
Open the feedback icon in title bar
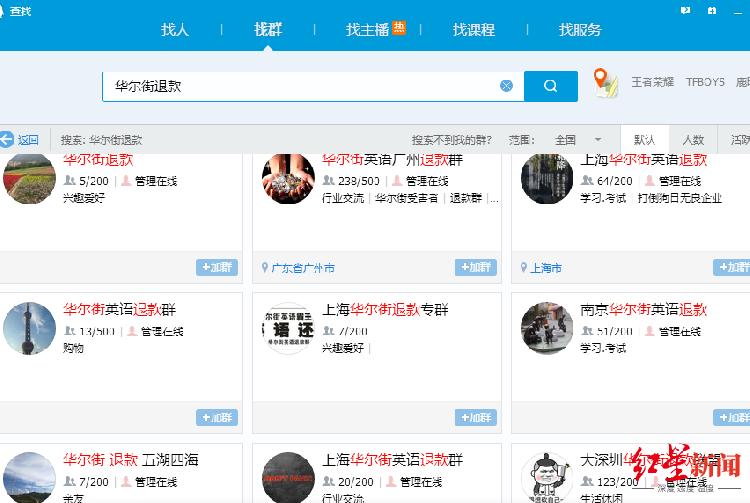pos(685,10)
